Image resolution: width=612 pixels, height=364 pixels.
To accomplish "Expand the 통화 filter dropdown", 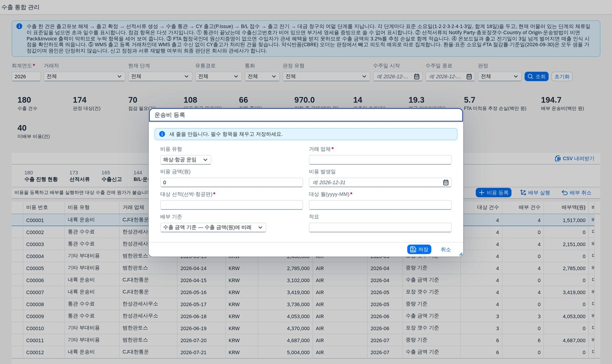I will [262, 76].
